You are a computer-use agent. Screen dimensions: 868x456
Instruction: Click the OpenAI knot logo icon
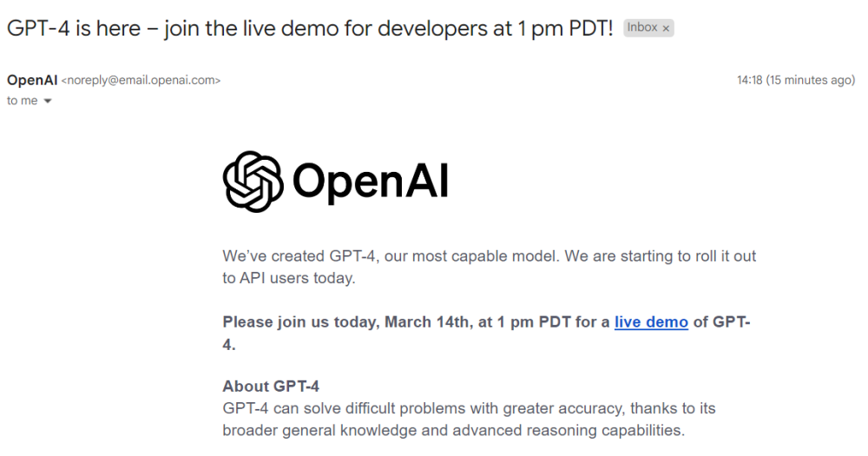coord(253,182)
